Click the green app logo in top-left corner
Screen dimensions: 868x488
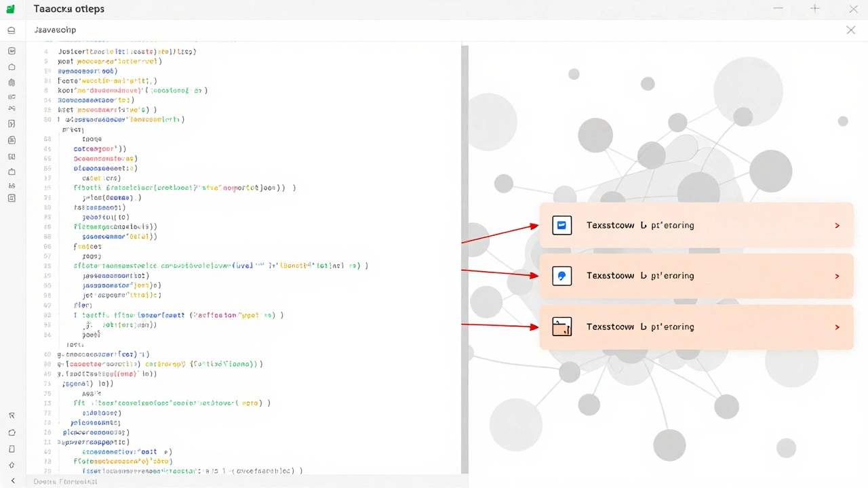tap(12, 9)
